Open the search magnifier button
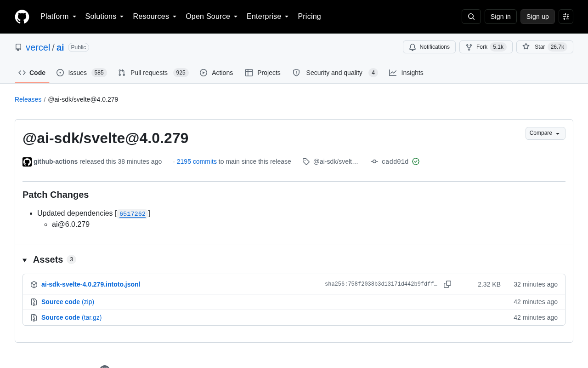This screenshot has width=588, height=368. (x=471, y=17)
